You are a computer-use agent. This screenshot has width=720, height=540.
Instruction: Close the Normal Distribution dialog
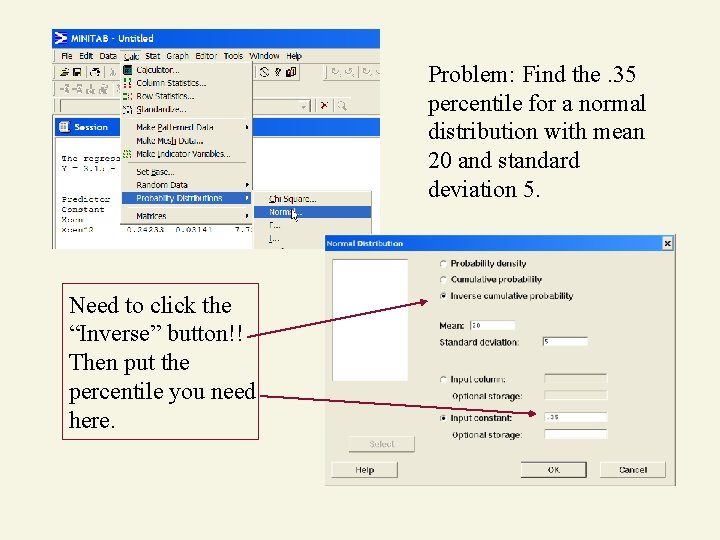point(668,243)
